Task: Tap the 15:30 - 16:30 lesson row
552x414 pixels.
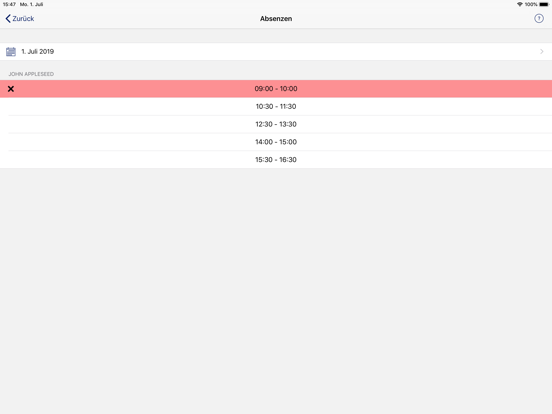Action: click(x=276, y=159)
